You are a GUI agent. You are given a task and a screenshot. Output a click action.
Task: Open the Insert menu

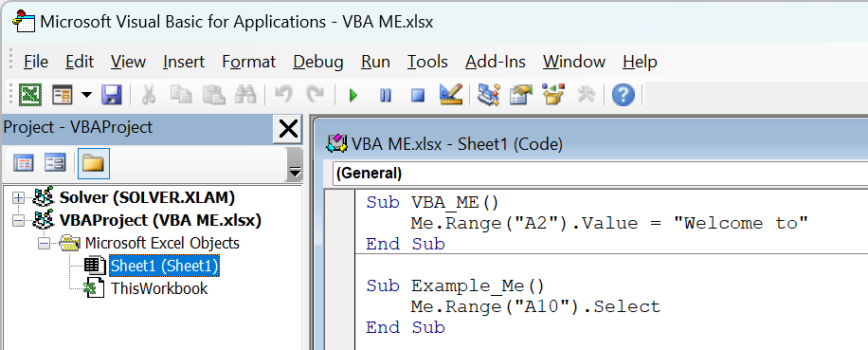184,62
